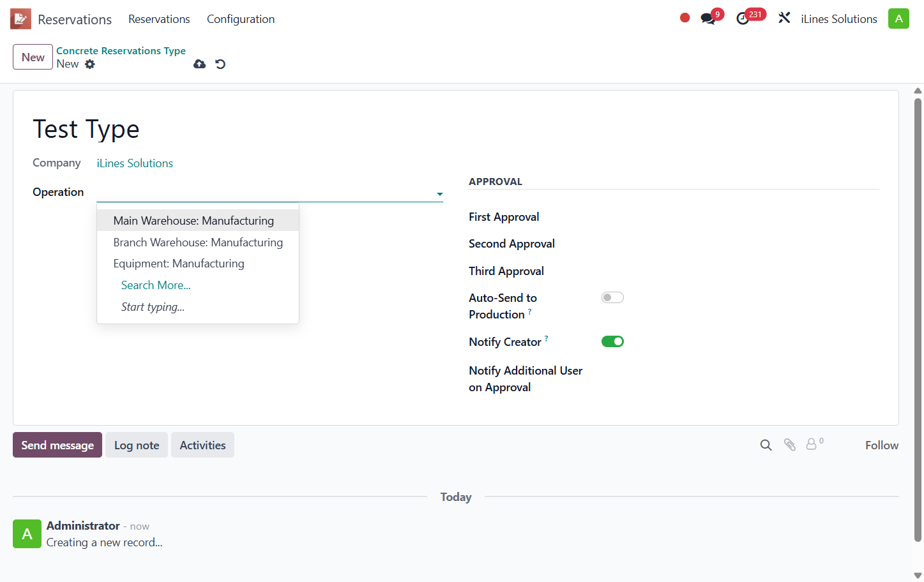924x582 pixels.
Task: Save the record with cloud upload icon
Action: coord(200,64)
